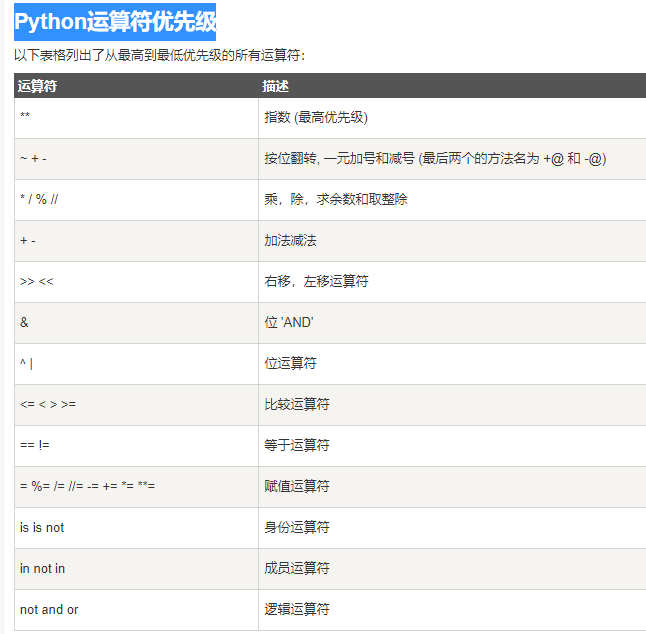
Task: Click the 指数 (最高优先级) description
Action: point(316,117)
